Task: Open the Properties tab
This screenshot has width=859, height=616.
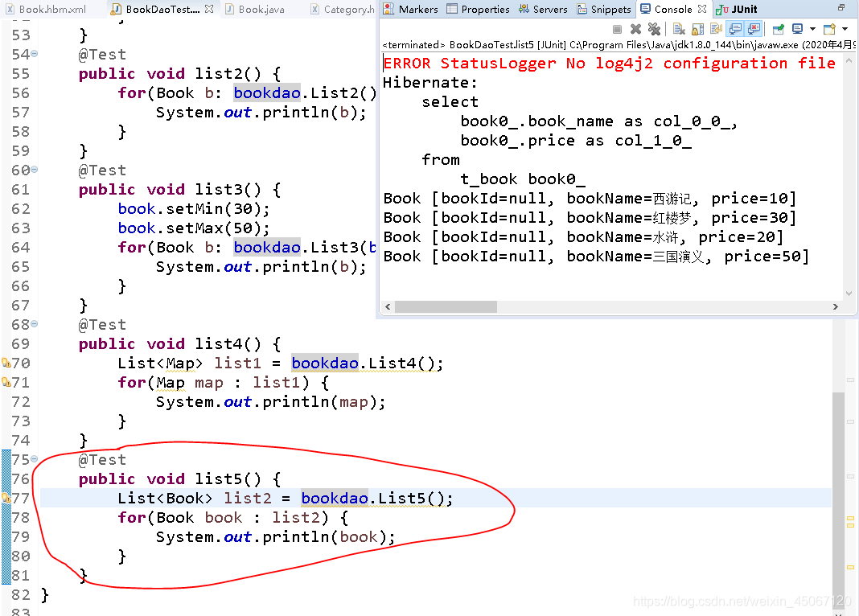Action: (479, 9)
